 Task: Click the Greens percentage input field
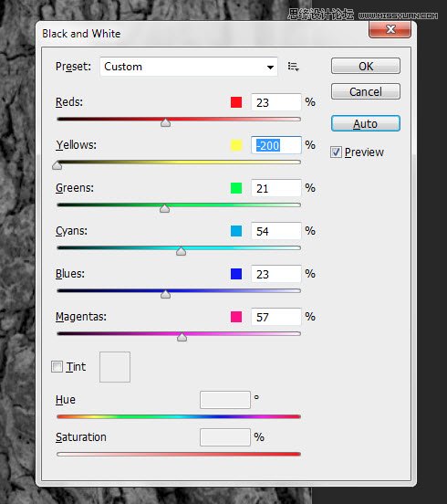[x=275, y=188]
